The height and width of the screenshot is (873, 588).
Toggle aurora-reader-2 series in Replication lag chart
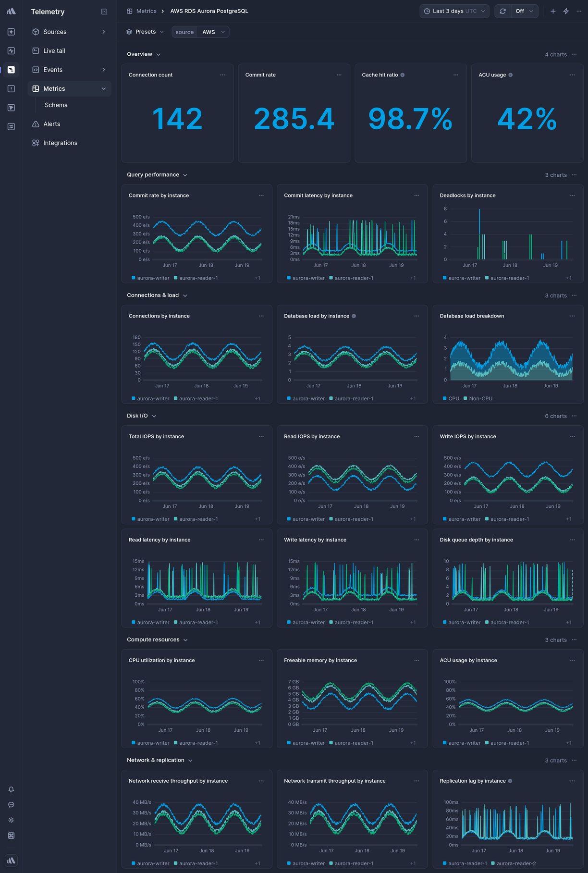click(x=514, y=863)
